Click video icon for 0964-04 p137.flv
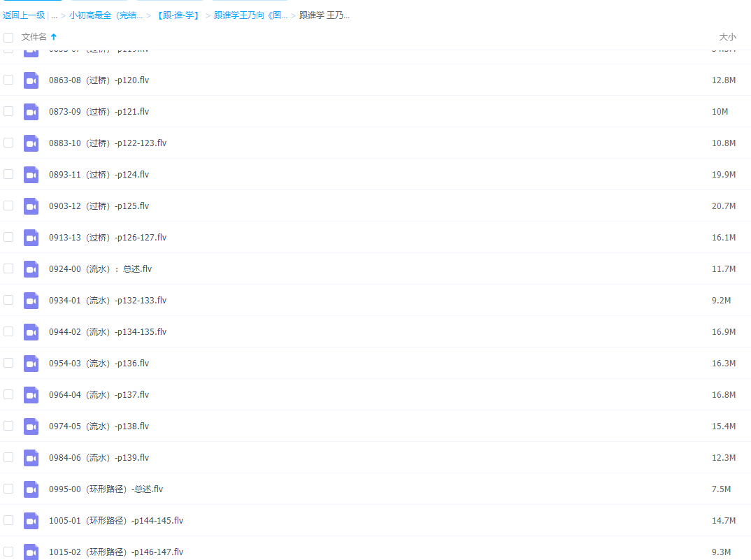 tap(31, 395)
